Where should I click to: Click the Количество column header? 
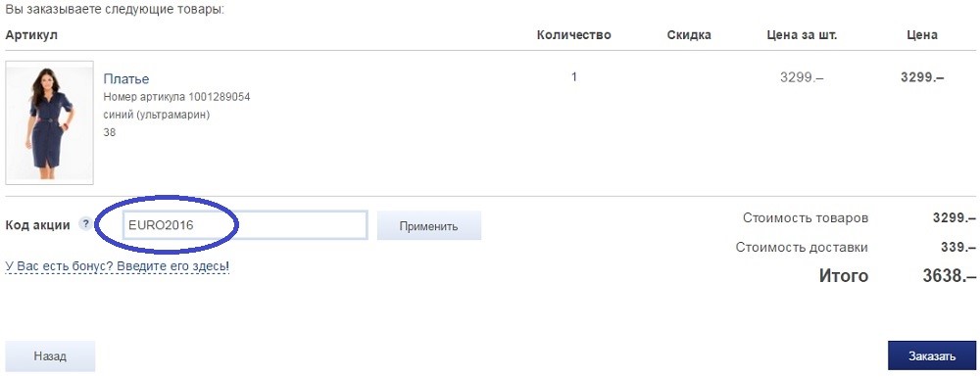coord(573,35)
